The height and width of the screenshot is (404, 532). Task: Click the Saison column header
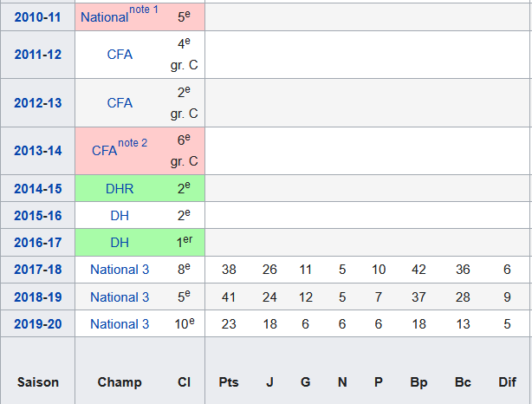click(37, 381)
